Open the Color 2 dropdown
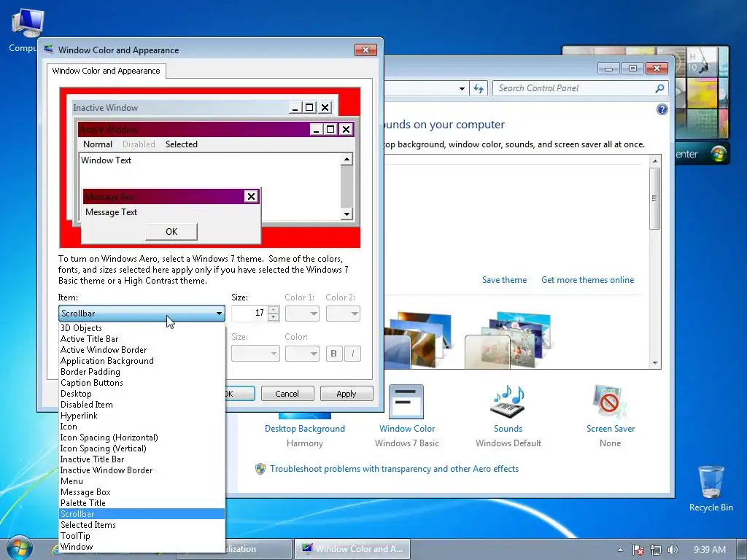Image resolution: width=747 pixels, height=560 pixels. (x=343, y=314)
